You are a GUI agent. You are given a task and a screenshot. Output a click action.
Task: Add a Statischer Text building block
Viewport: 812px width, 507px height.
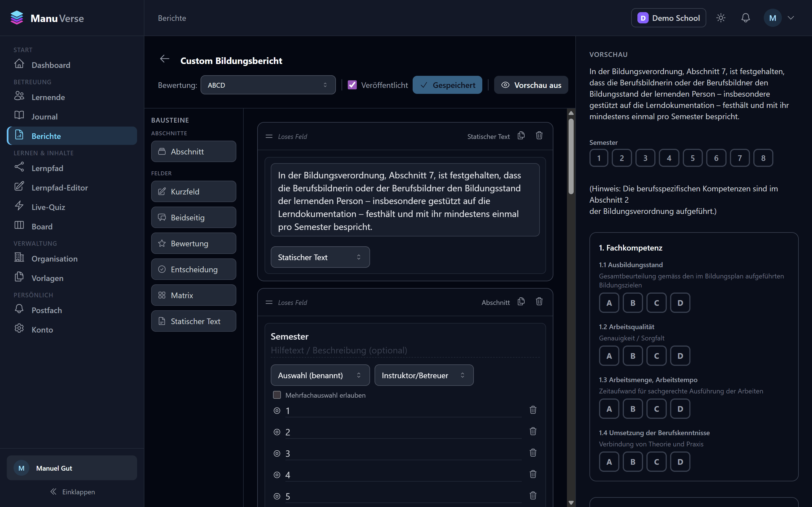click(x=193, y=321)
